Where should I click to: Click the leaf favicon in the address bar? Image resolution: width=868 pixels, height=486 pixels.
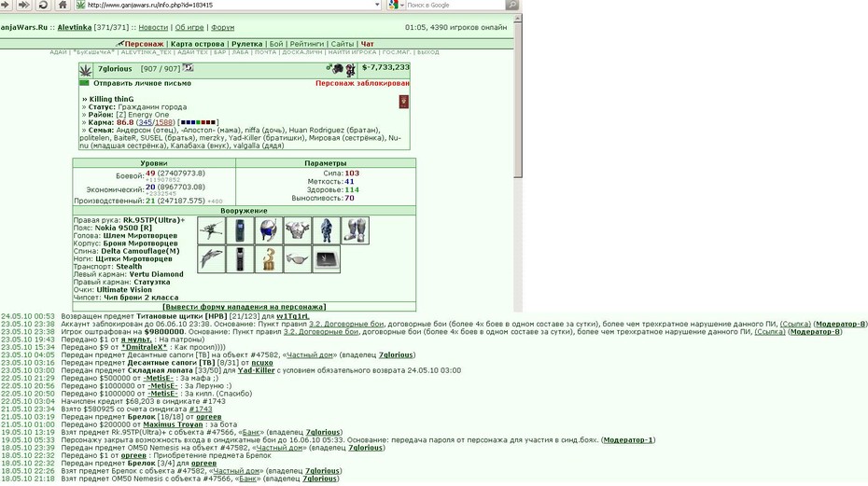pos(80,5)
